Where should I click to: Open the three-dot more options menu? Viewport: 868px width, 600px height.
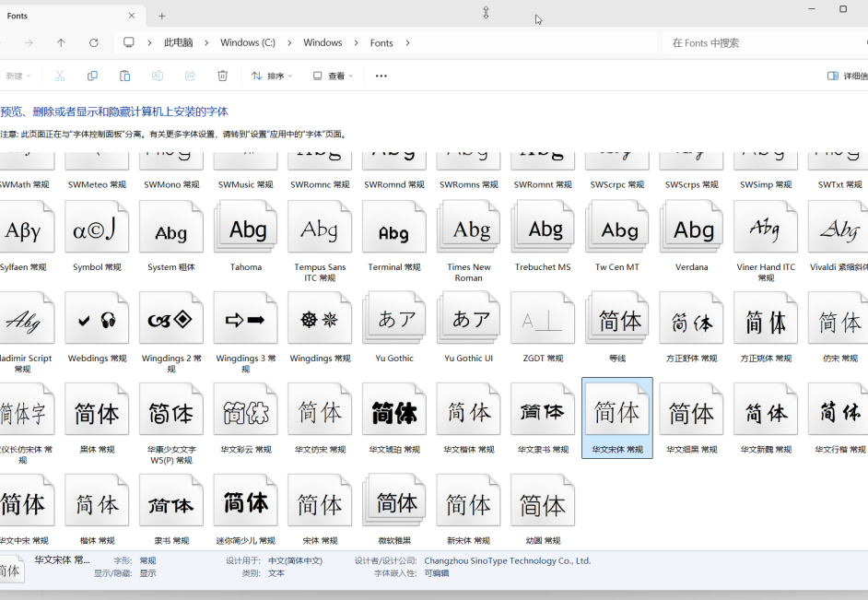point(381,76)
